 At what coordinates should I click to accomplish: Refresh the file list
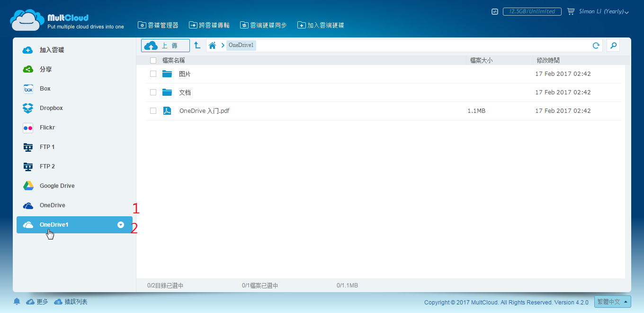click(x=596, y=46)
